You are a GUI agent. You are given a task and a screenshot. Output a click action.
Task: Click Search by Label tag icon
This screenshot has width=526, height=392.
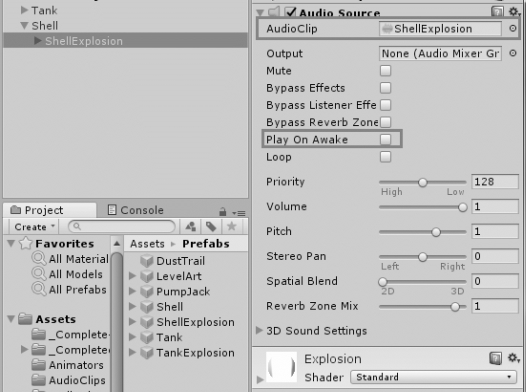211,227
